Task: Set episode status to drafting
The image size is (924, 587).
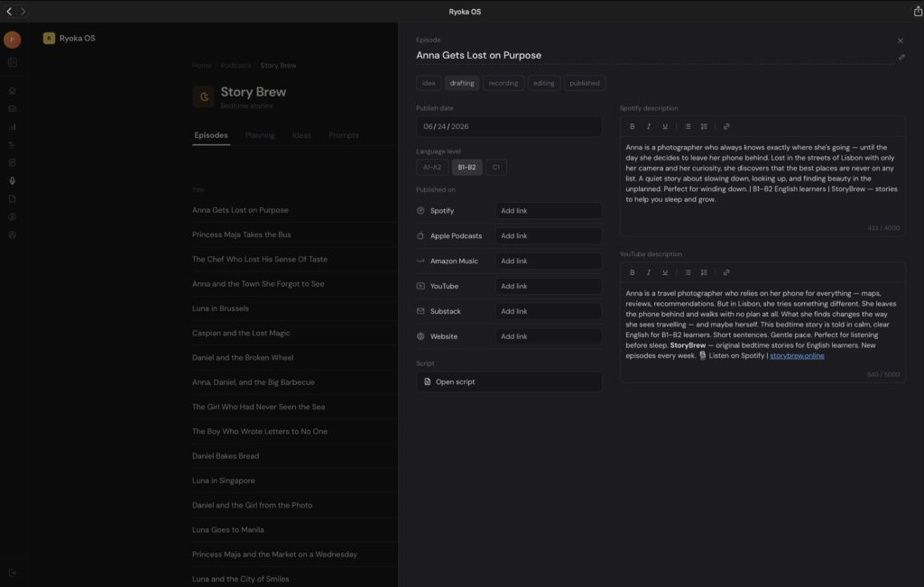Action: (x=462, y=83)
